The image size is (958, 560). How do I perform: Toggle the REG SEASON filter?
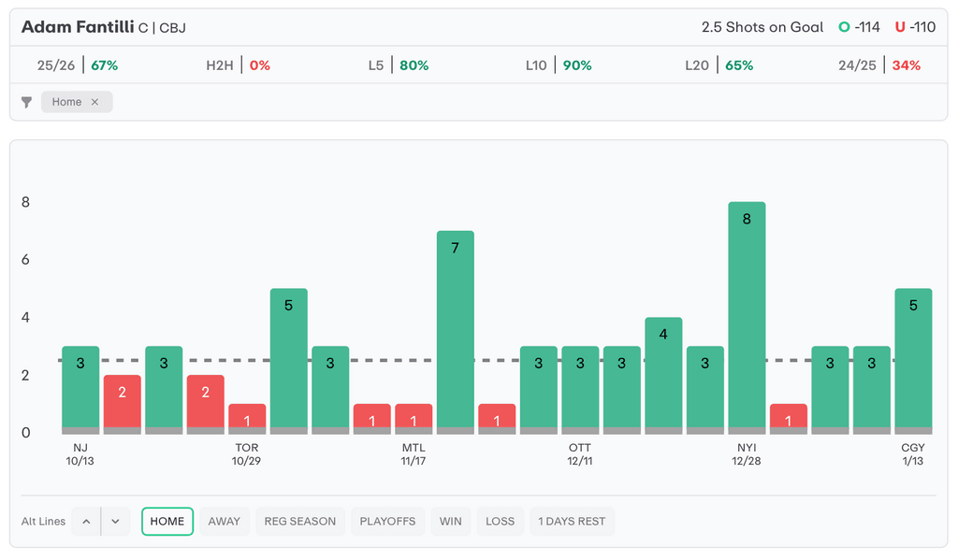pyautogui.click(x=300, y=522)
